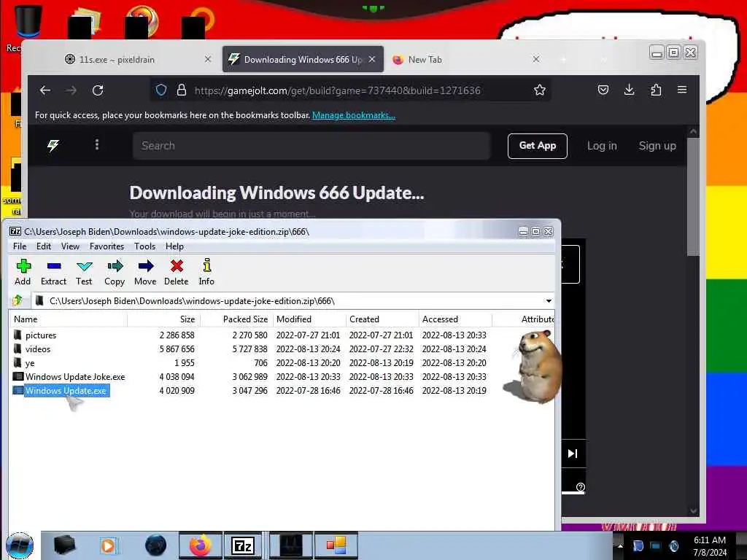
Task: Click the browser back arrow
Action: [45, 90]
